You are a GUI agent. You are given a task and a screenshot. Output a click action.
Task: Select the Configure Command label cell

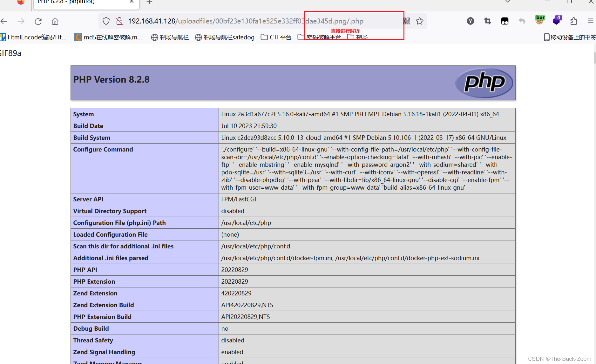[x=145, y=168]
